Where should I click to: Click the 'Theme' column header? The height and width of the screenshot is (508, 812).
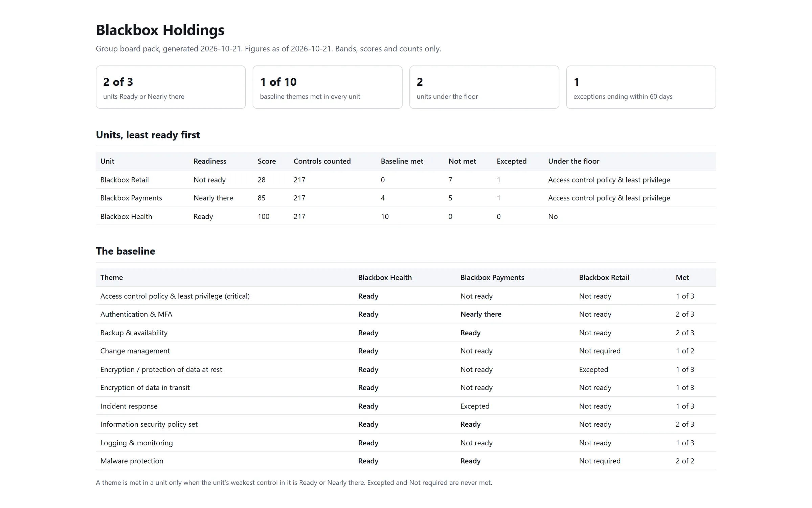[112, 277]
